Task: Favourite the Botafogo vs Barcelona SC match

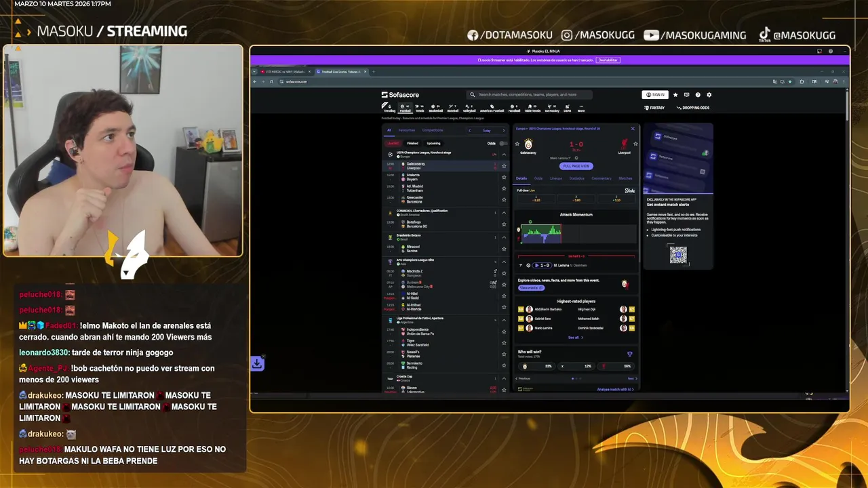Action: point(504,224)
